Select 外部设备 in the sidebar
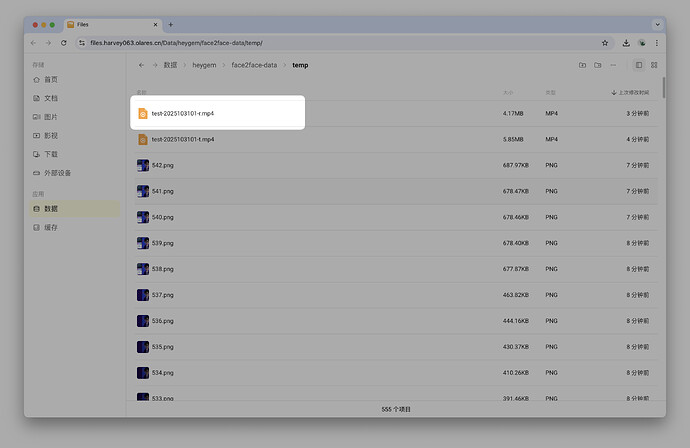 pos(58,172)
